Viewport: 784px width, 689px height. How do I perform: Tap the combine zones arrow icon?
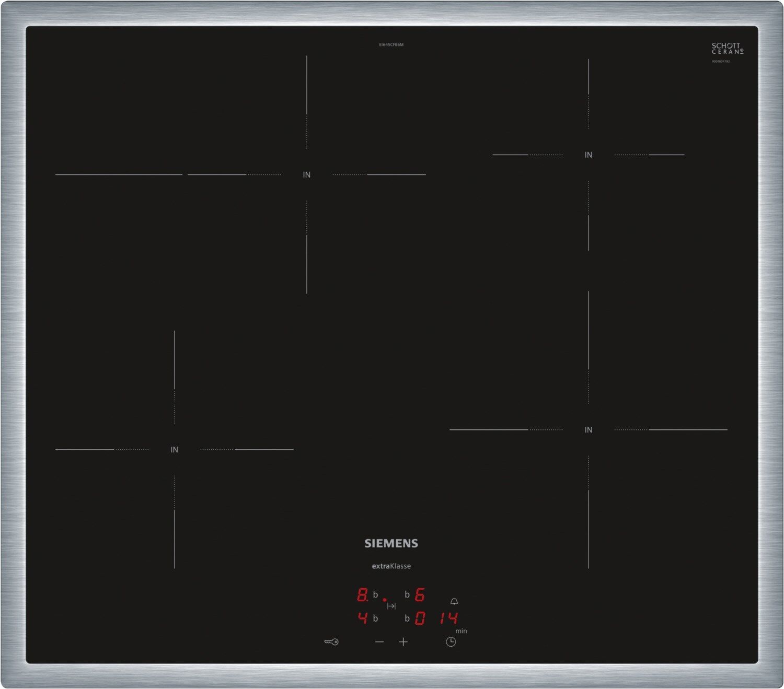pos(391,606)
